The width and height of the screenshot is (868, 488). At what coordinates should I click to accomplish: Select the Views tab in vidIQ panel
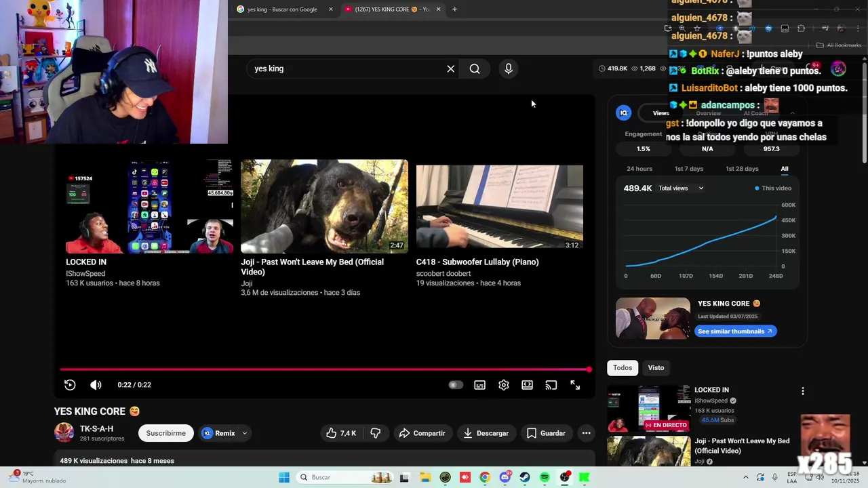[x=661, y=113]
